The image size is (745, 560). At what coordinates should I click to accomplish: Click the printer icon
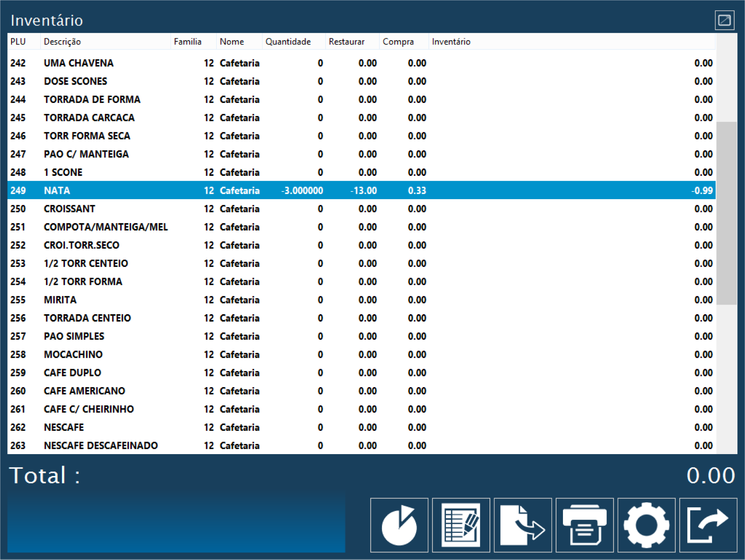point(584,525)
